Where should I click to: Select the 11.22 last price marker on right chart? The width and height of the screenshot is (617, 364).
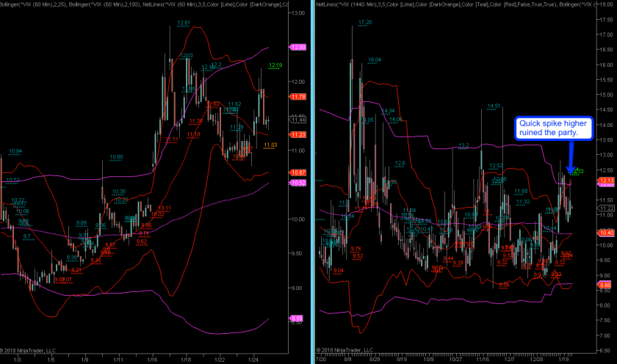point(605,208)
